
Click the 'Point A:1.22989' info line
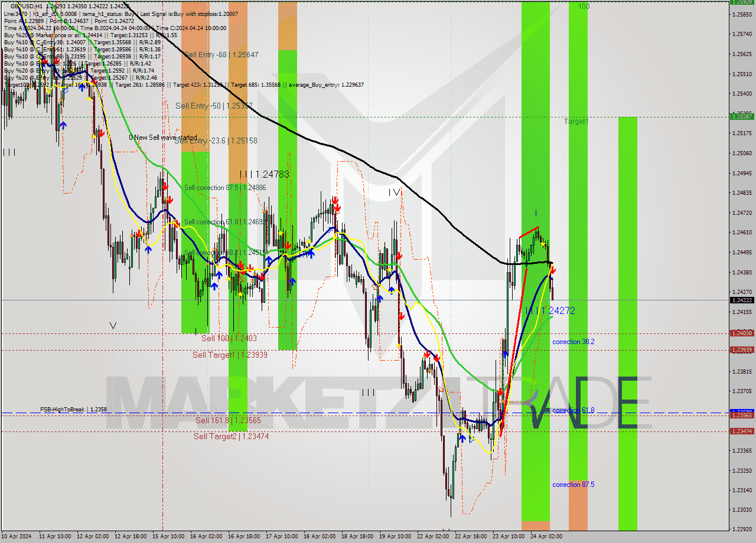pos(24,21)
